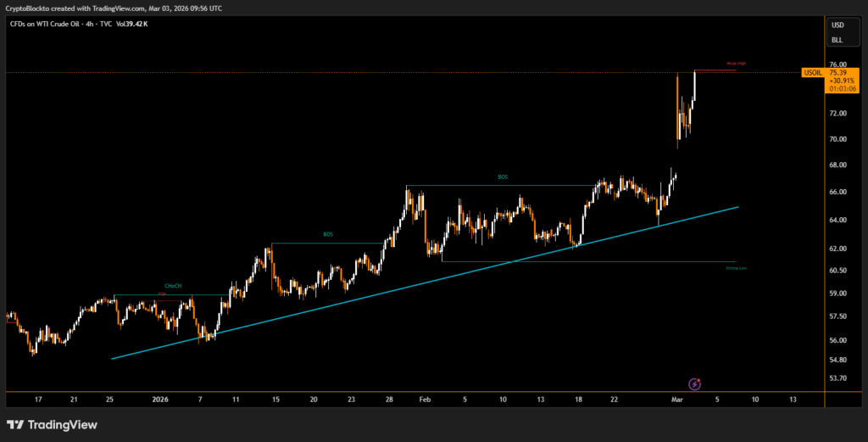This screenshot has height=442, width=868.
Task: Click the 2026 label on time axis
Action: pyautogui.click(x=160, y=398)
